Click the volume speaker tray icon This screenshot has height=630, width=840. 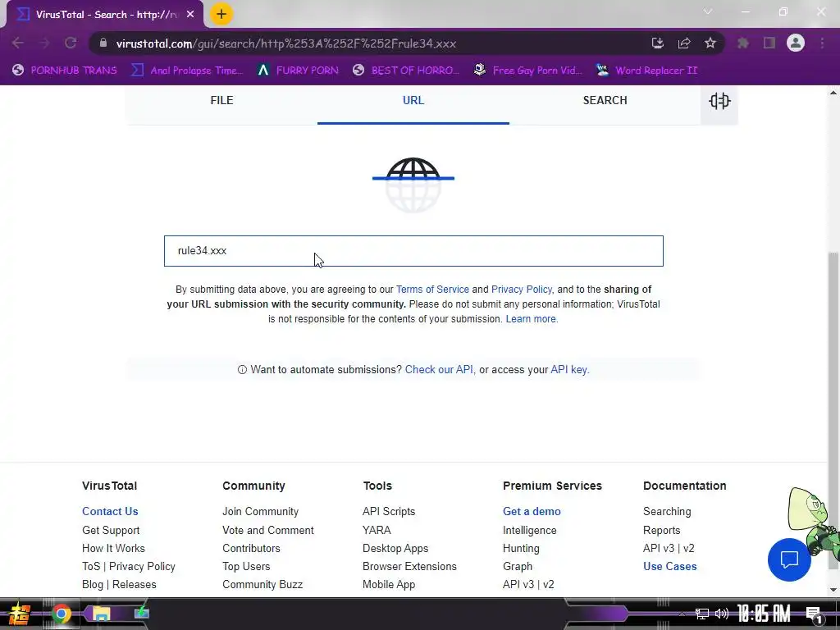[722, 614]
